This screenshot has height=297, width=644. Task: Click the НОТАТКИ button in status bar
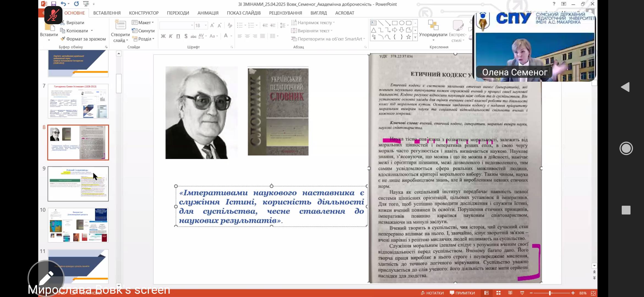pos(432,293)
